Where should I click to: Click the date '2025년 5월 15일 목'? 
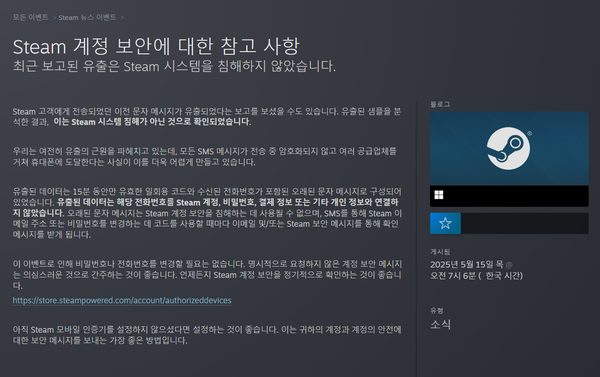467,264
